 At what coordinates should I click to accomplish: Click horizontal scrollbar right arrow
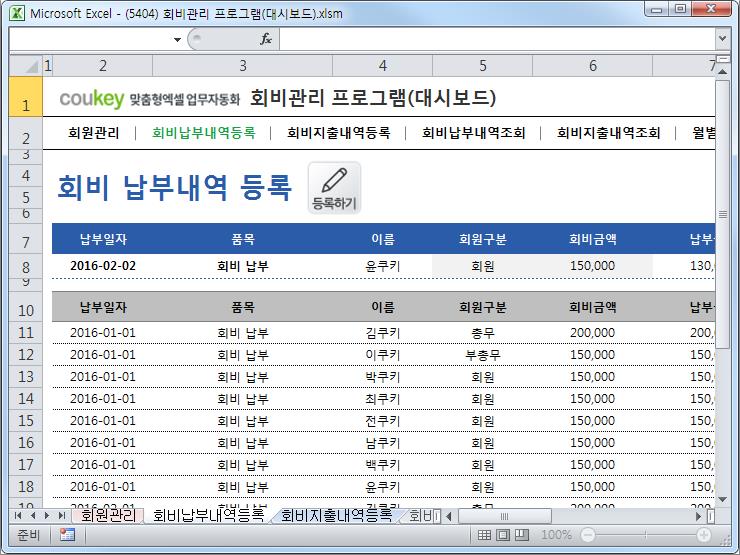pos(699,516)
